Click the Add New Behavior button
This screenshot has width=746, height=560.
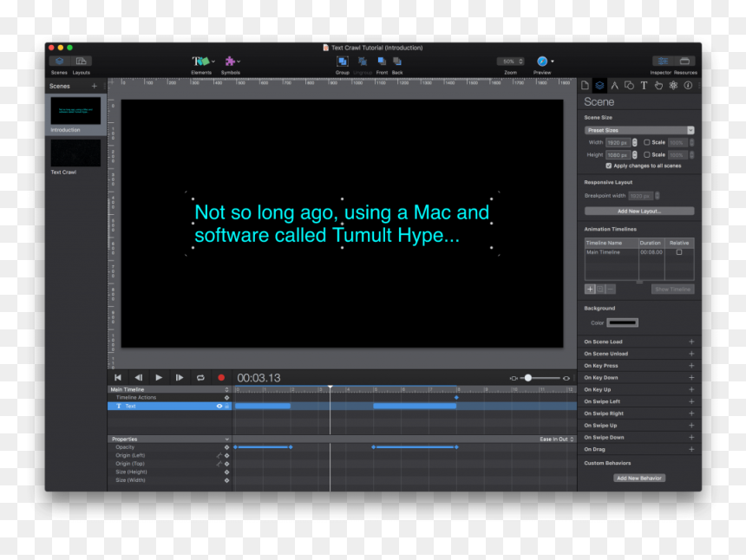coord(639,479)
